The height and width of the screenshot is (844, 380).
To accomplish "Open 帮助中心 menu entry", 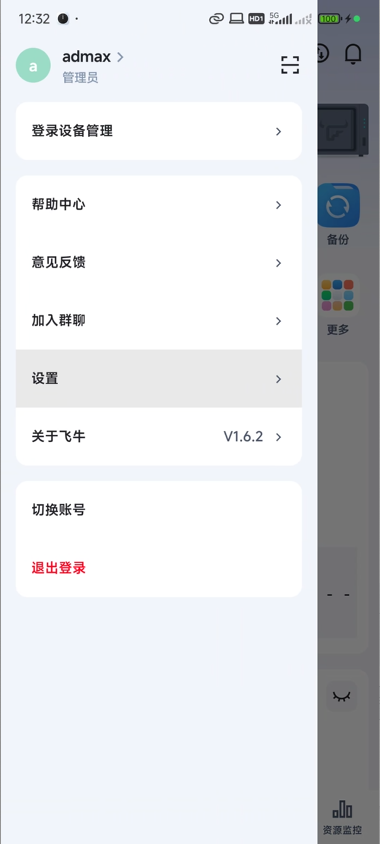I will click(x=159, y=205).
